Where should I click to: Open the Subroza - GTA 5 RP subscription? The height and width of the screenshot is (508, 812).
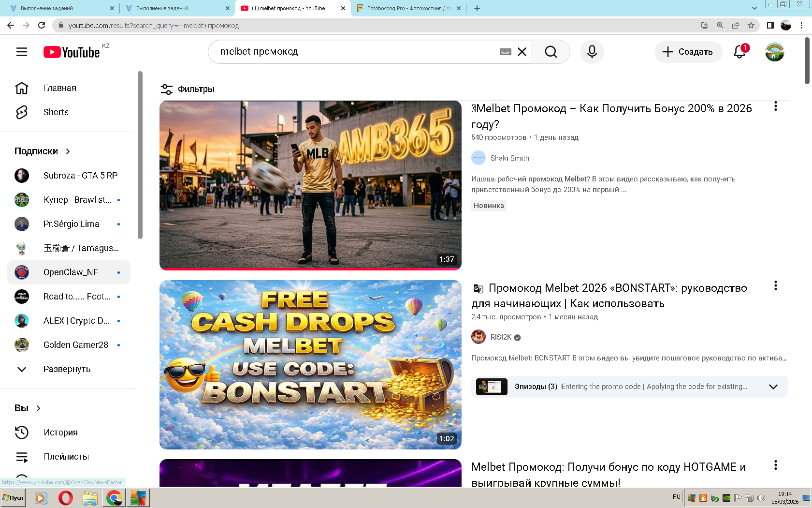(69, 176)
